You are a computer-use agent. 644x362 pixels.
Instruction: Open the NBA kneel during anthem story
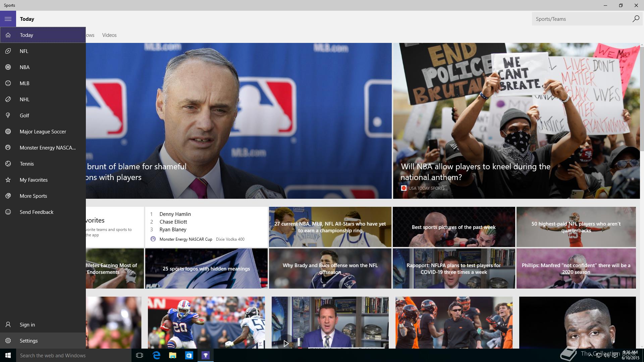click(516, 121)
